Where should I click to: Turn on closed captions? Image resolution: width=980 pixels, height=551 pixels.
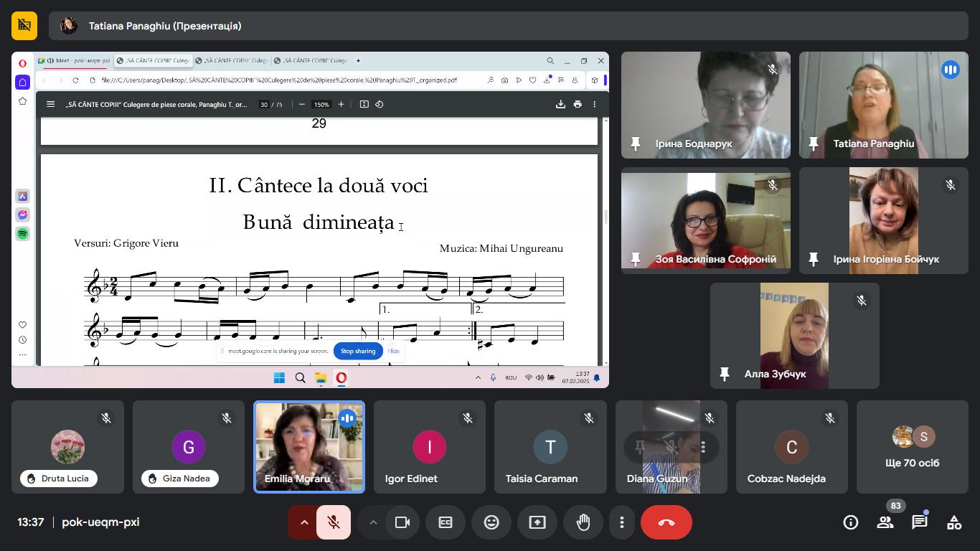point(446,522)
